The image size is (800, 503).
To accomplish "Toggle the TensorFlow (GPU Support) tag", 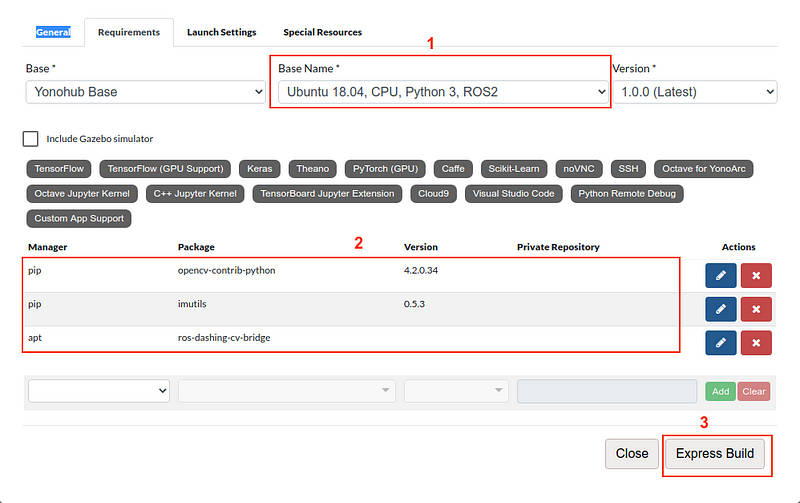I will 165,169.
